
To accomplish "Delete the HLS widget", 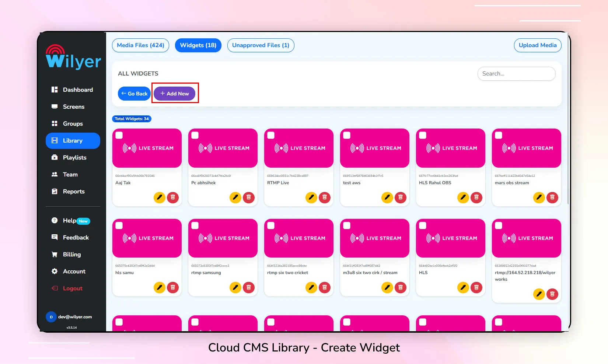I will pyautogui.click(x=476, y=287).
